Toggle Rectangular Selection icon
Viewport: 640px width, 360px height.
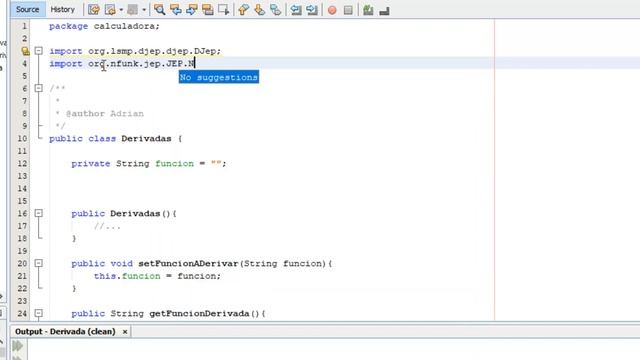point(224,10)
